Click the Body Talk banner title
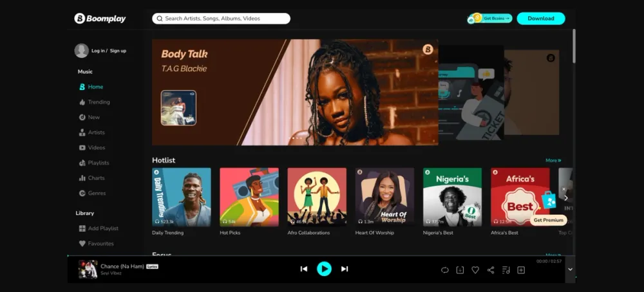This screenshot has height=292, width=644. 184,54
